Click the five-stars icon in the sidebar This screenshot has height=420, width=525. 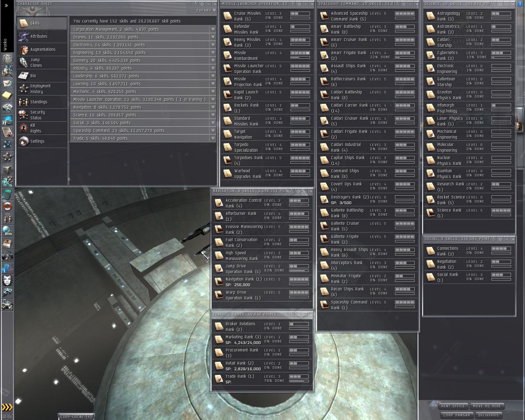coord(7,157)
